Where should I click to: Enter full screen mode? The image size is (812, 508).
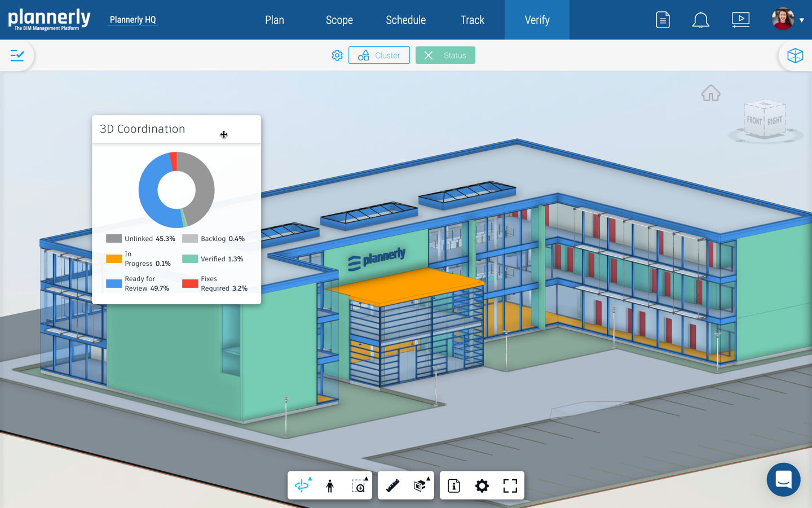click(x=510, y=485)
